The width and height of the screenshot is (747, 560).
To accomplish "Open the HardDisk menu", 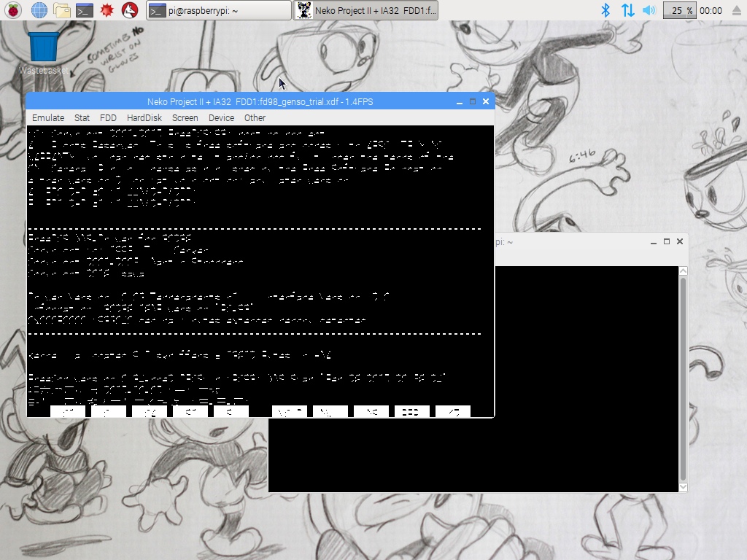I will pyautogui.click(x=144, y=117).
